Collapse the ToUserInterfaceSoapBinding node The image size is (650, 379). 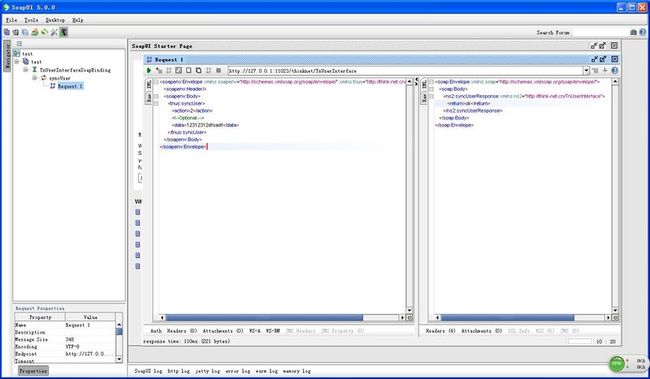click(x=26, y=70)
